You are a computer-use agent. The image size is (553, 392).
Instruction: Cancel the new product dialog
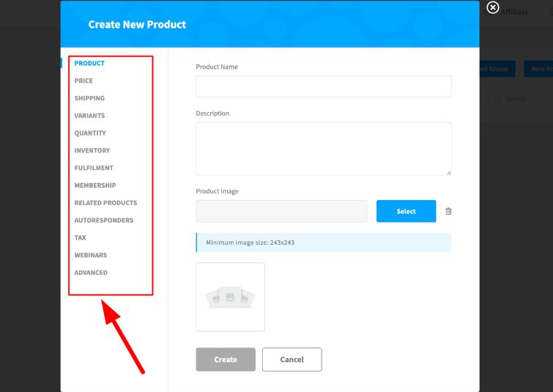(292, 360)
